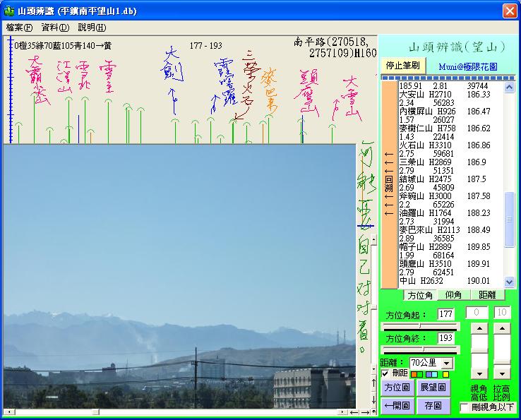The image size is (521, 420).
Task: Click the orange 回溯 backtrack bar
Action: (x=388, y=184)
